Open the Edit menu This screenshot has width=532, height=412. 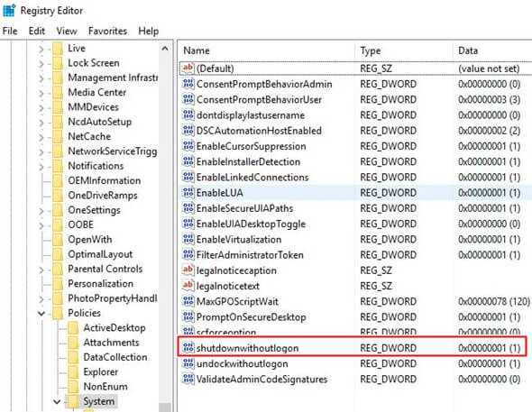tap(37, 32)
